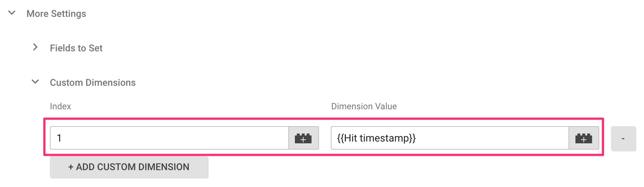The height and width of the screenshot is (187, 644).
Task: Open variable picker for Dimension Value field
Action: coord(583,138)
